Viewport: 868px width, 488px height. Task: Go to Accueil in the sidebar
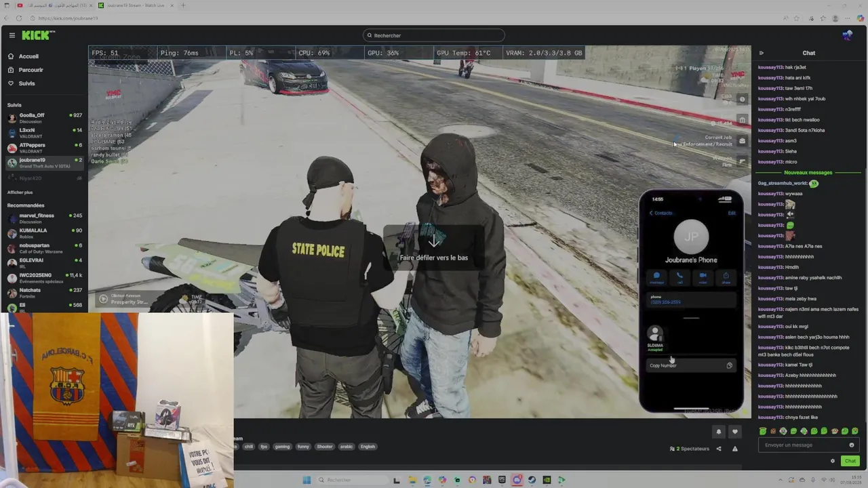click(23, 56)
